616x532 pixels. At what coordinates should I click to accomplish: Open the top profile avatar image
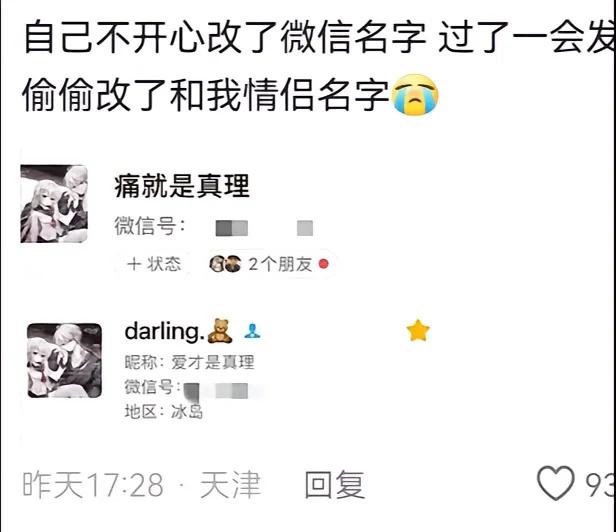click(54, 204)
